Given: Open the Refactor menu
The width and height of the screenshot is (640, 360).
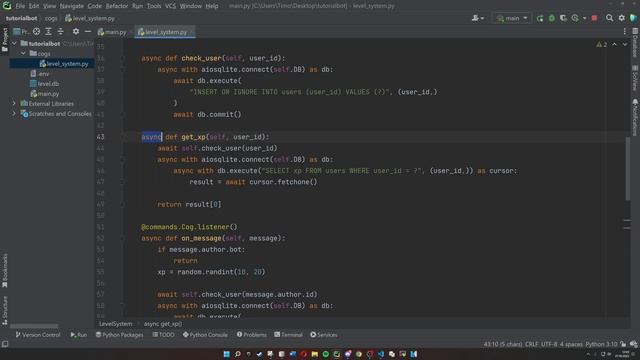Looking at the screenshot, I should click(x=117, y=6).
